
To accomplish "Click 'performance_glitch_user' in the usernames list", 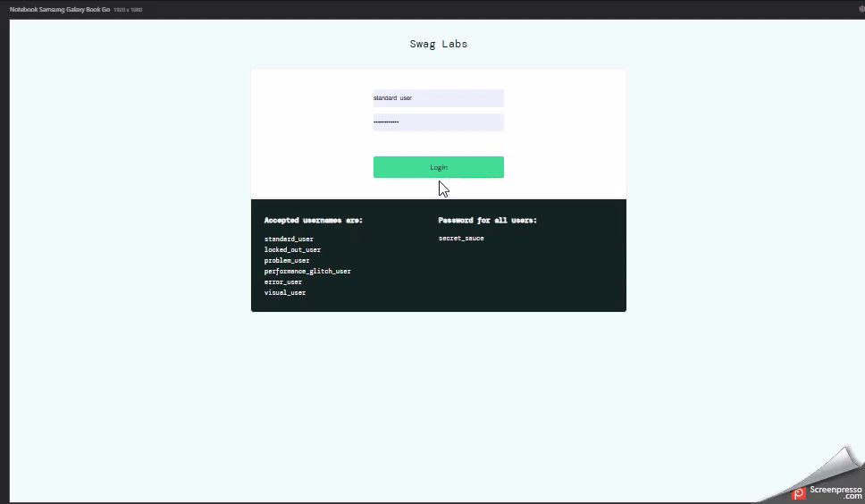I will click(307, 272).
